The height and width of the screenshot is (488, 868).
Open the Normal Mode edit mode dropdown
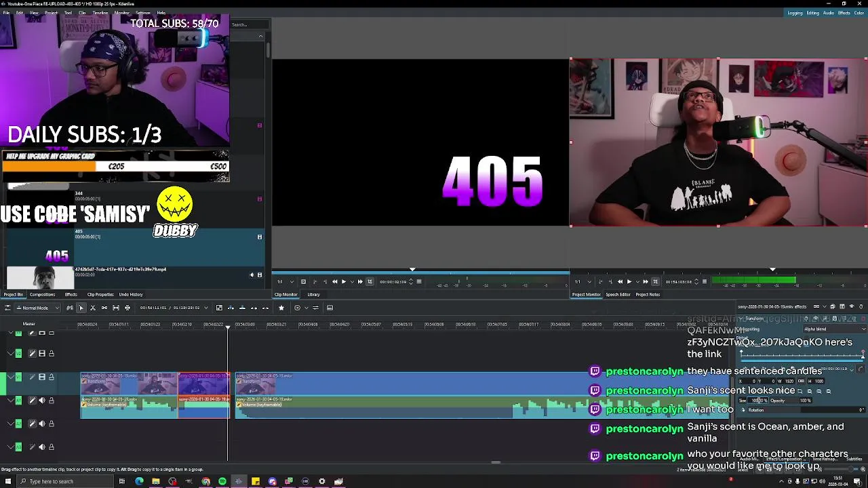click(37, 308)
